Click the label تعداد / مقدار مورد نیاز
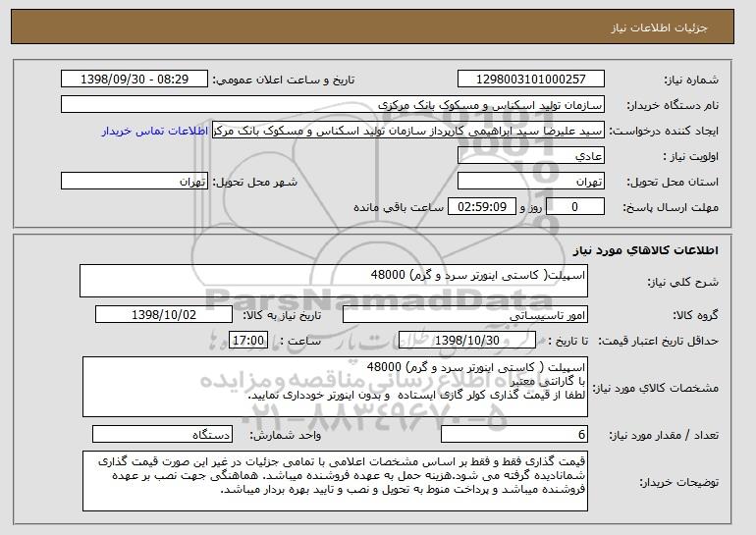Image resolution: width=756 pixels, height=535 pixels. (x=664, y=436)
